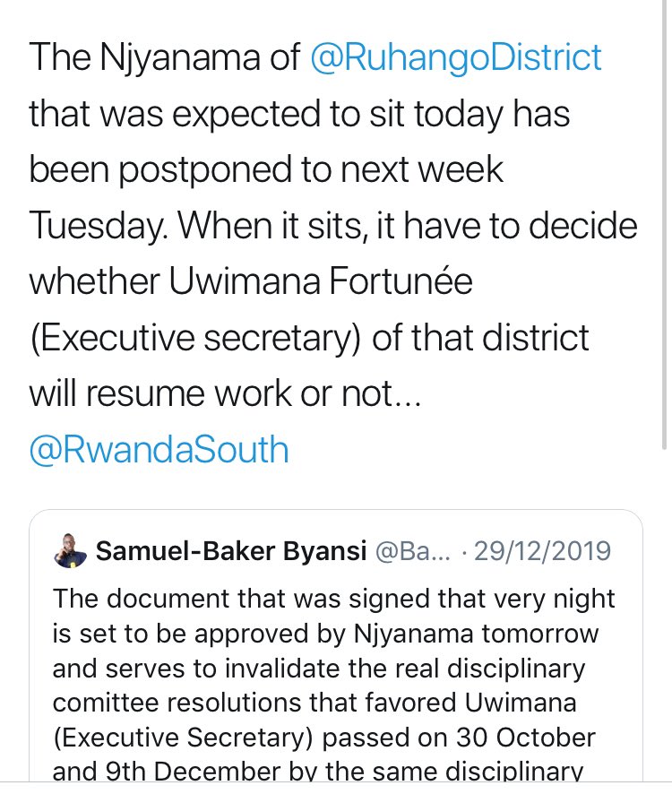Click the 'Tuesday.' word in main tweet
This screenshot has width=672, height=794.
(x=99, y=225)
